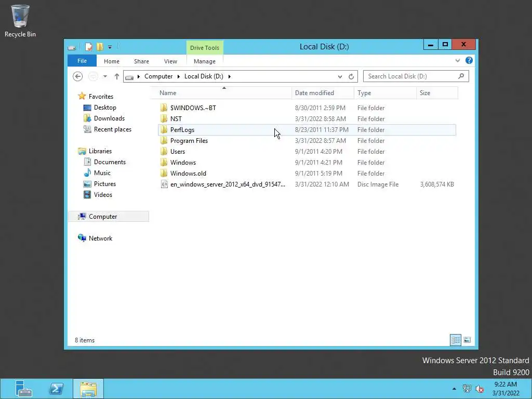This screenshot has width=532, height=399.
Task: Open the Customize Quick Access Toolbar dropdown
Action: click(110, 47)
